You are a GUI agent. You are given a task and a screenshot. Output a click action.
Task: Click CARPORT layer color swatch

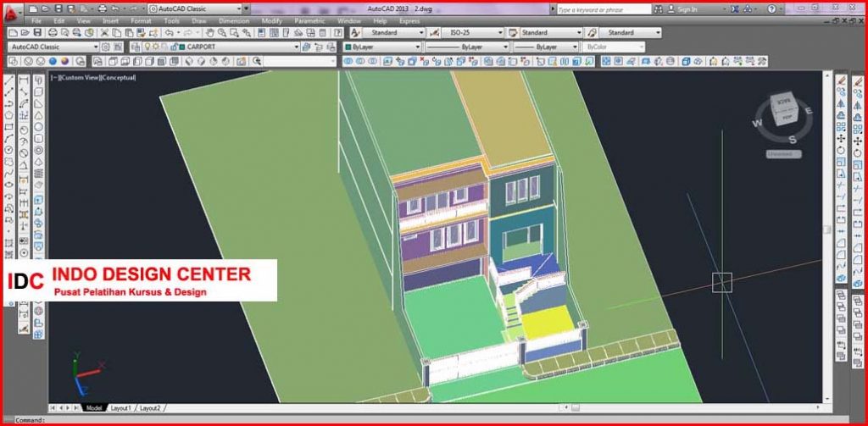click(182, 47)
